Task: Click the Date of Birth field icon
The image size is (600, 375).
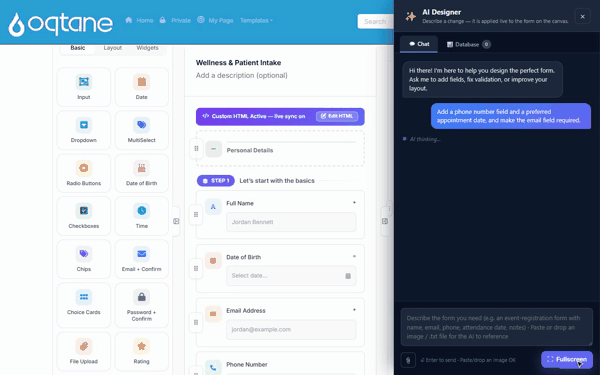Action: (x=213, y=261)
